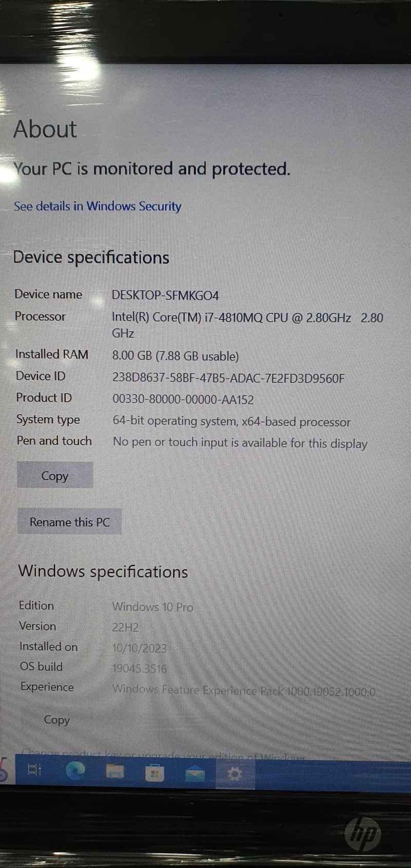Image resolution: width=411 pixels, height=868 pixels.
Task: Click the device name DESKTOP-SFMKGO4 text
Action: pos(165,295)
